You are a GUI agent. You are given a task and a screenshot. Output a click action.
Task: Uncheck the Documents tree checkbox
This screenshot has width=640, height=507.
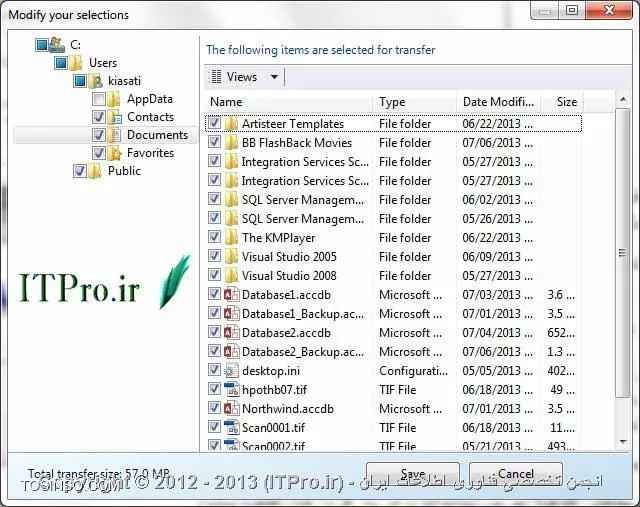click(x=99, y=135)
